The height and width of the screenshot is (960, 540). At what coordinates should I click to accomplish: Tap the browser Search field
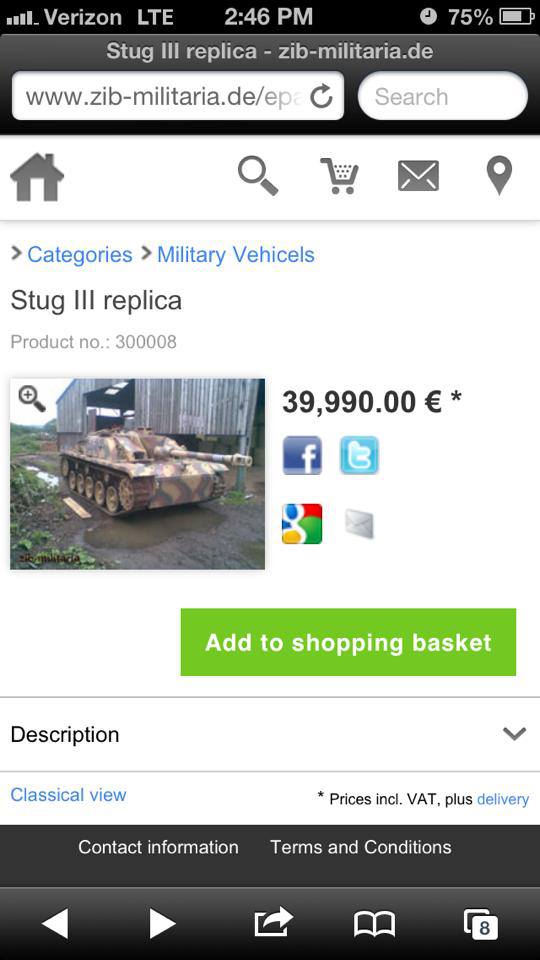pyautogui.click(x=443, y=96)
